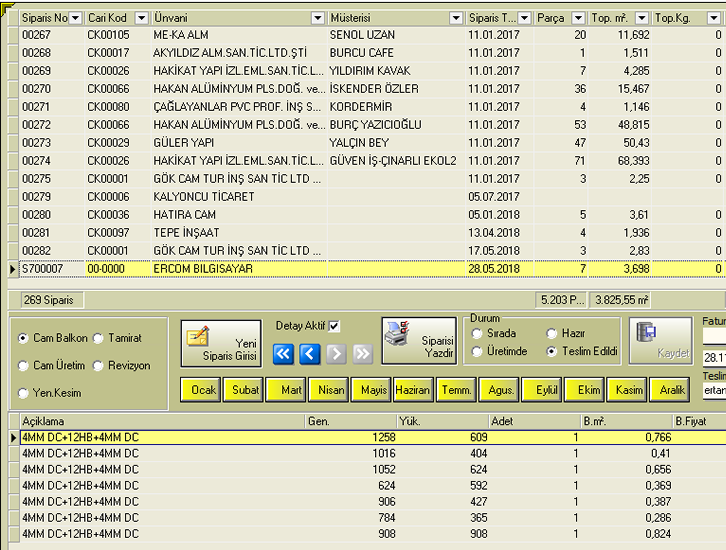Go to previous record arrow
This screenshot has height=550, width=726.
(x=310, y=354)
